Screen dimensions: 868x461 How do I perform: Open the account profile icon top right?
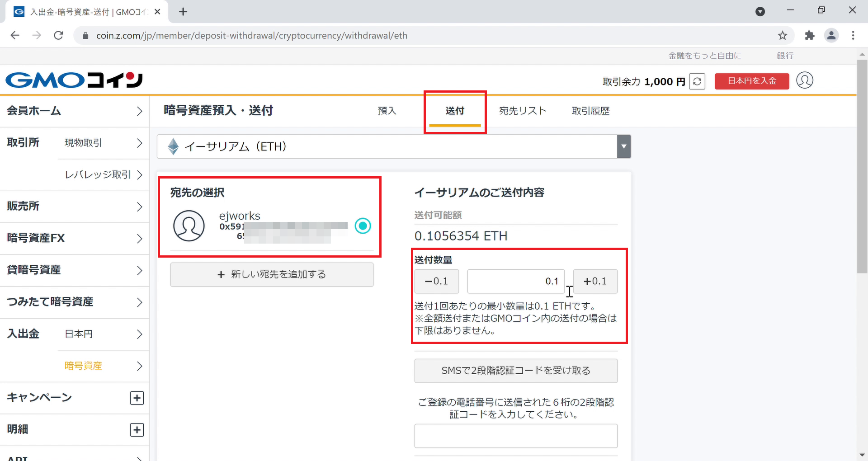click(805, 80)
